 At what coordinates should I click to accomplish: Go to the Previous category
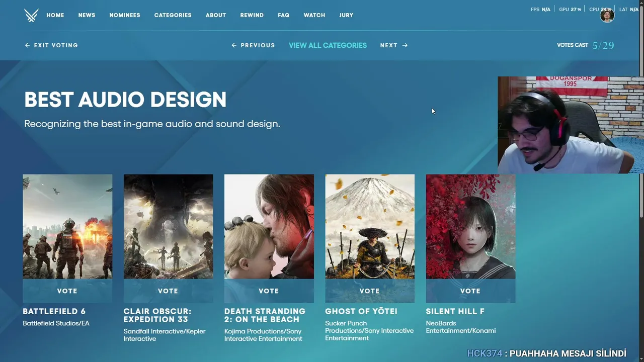253,45
